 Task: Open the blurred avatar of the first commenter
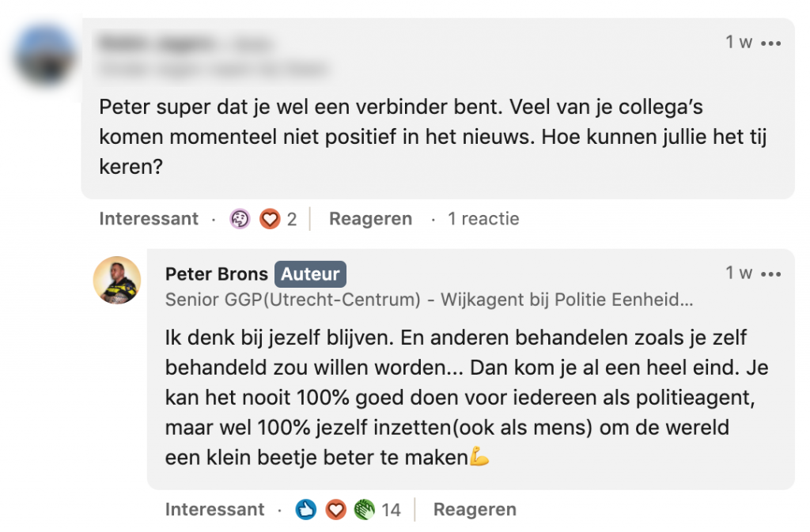pos(46,57)
